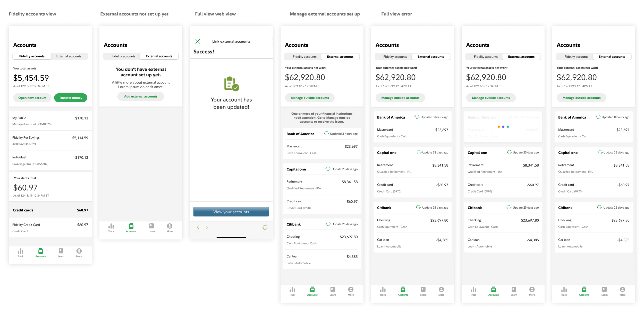Click the blue View your accounts button

(231, 212)
